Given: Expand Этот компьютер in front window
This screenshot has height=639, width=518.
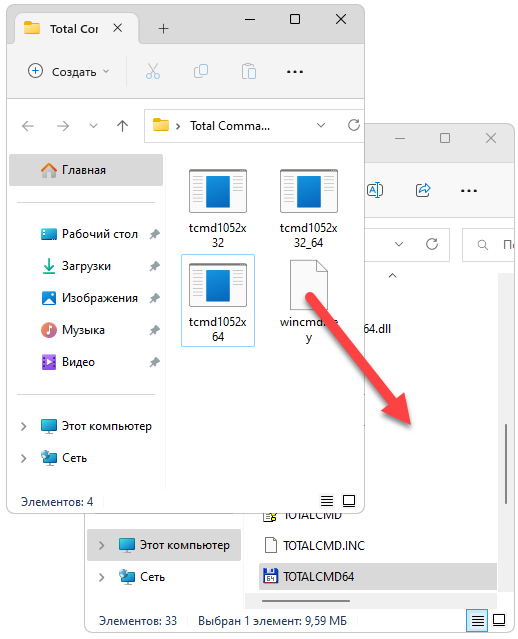Looking at the screenshot, I should tap(24, 426).
